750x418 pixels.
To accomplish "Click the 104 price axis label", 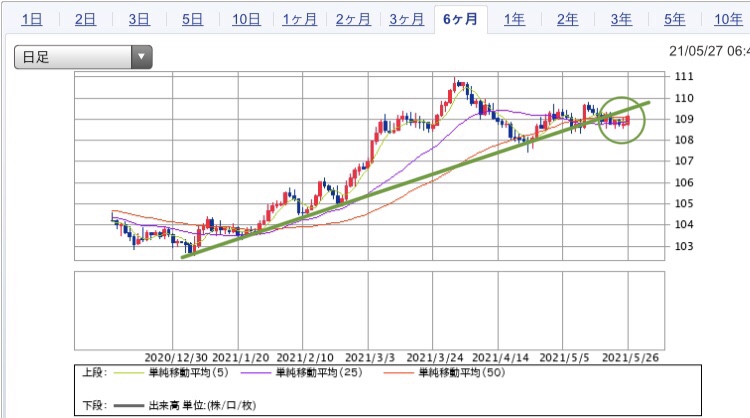I will [684, 224].
